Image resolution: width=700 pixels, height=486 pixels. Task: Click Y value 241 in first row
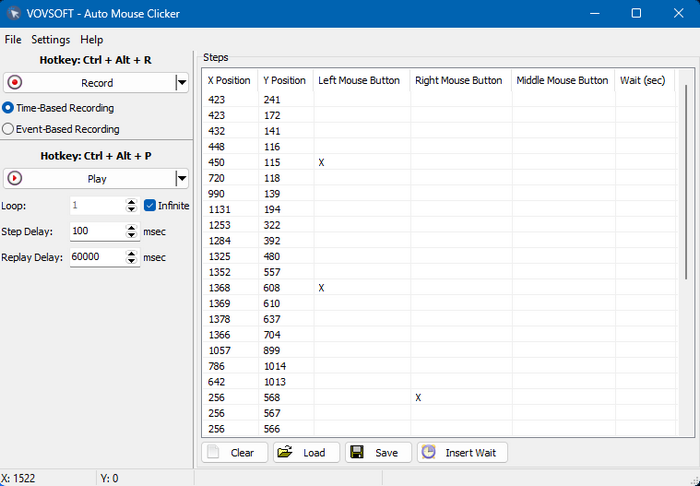click(272, 100)
